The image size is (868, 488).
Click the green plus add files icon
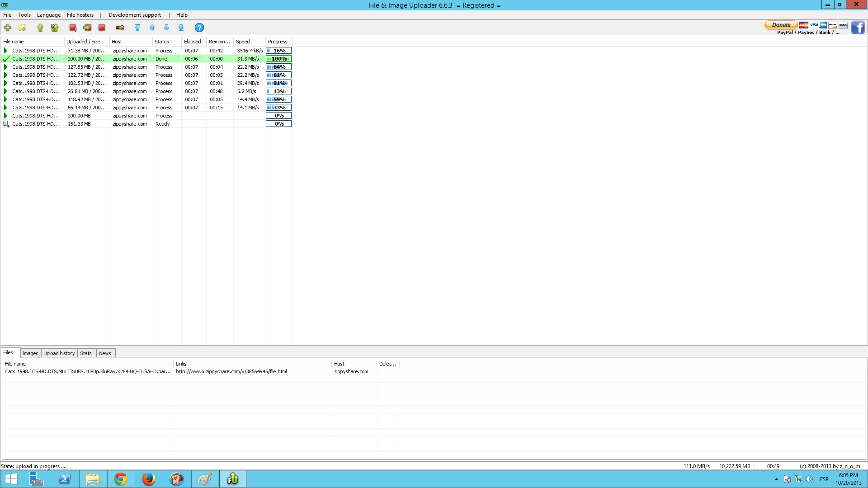8,28
